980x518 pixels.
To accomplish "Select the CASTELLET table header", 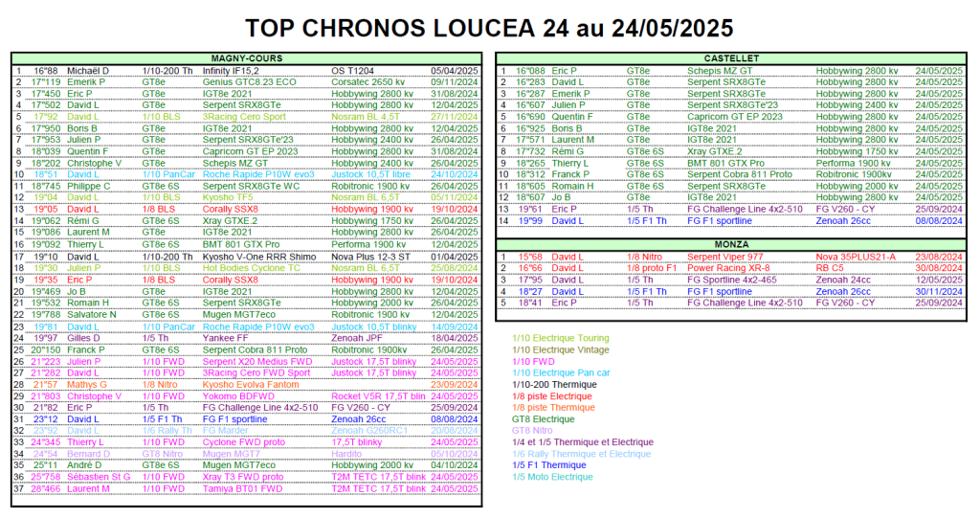I will pos(731,58).
